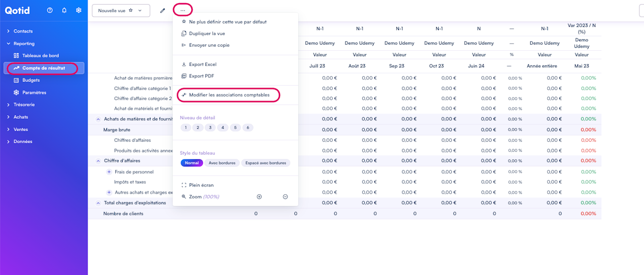
Task: Select the Avec bordures table style
Action: point(222,163)
